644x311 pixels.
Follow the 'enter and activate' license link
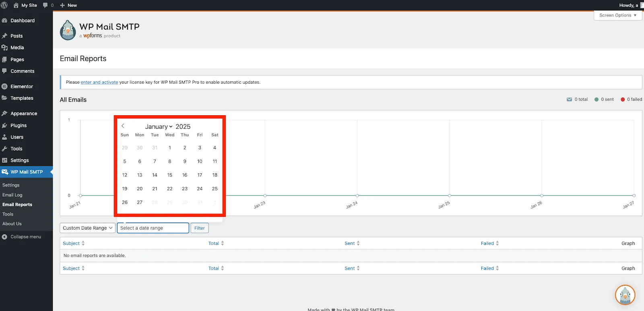pos(99,82)
